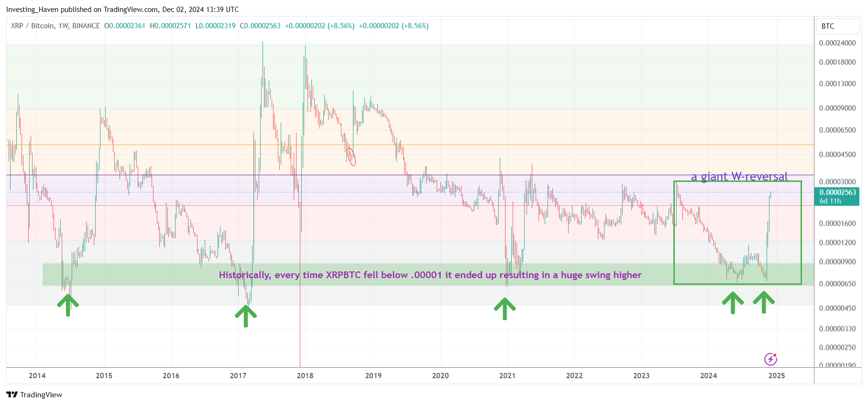The height and width of the screenshot is (405, 868).
Task: Click the BINANCE exchange label
Action: click(86, 26)
